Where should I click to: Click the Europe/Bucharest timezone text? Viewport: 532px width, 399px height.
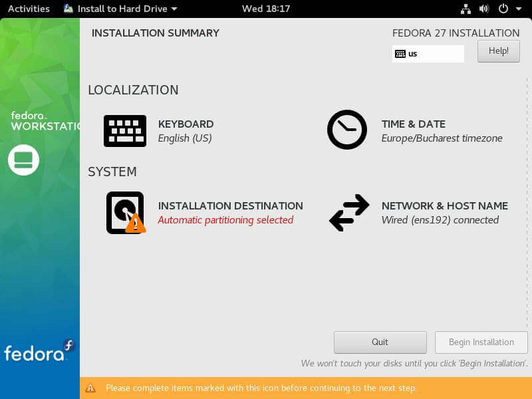(442, 138)
